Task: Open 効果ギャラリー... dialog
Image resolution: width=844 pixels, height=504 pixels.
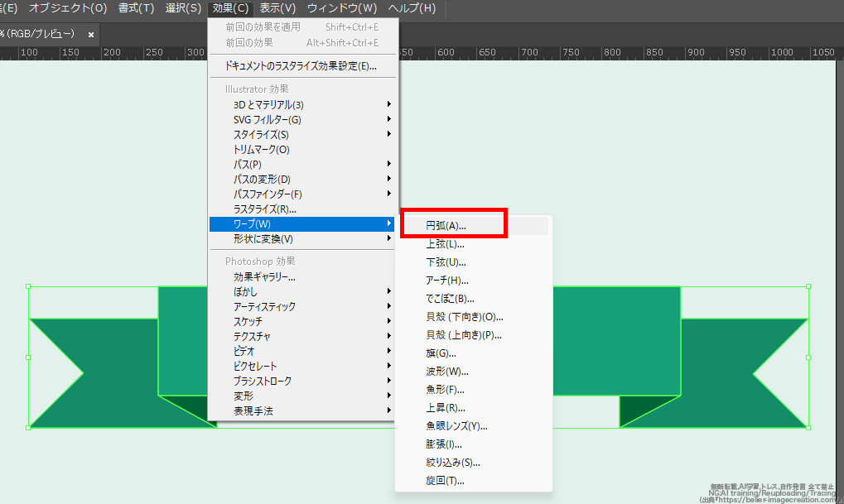Action: pos(264,277)
